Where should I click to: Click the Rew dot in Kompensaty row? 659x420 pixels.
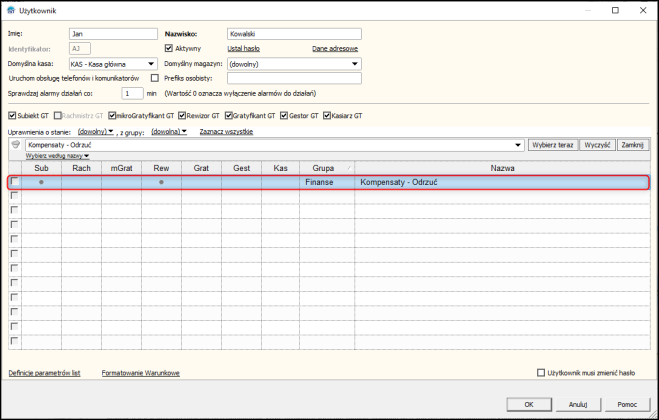click(161, 182)
